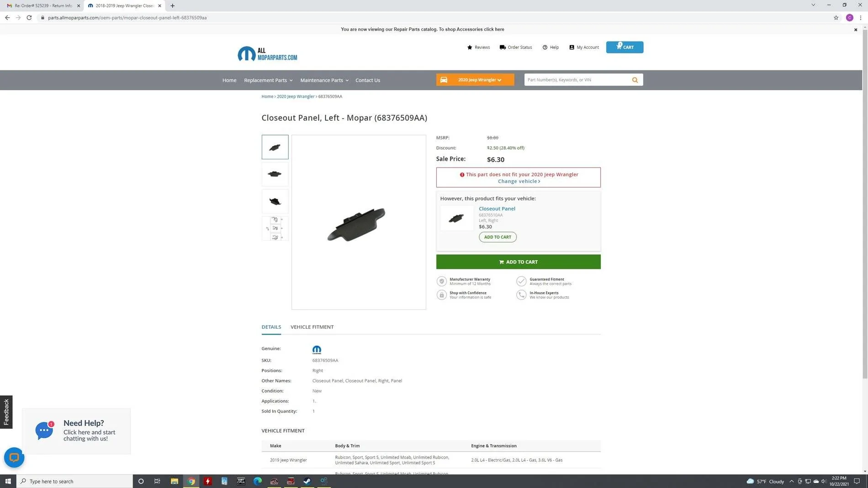Open the Reviews star link
Viewport: 868px width, 488px height.
(x=478, y=47)
